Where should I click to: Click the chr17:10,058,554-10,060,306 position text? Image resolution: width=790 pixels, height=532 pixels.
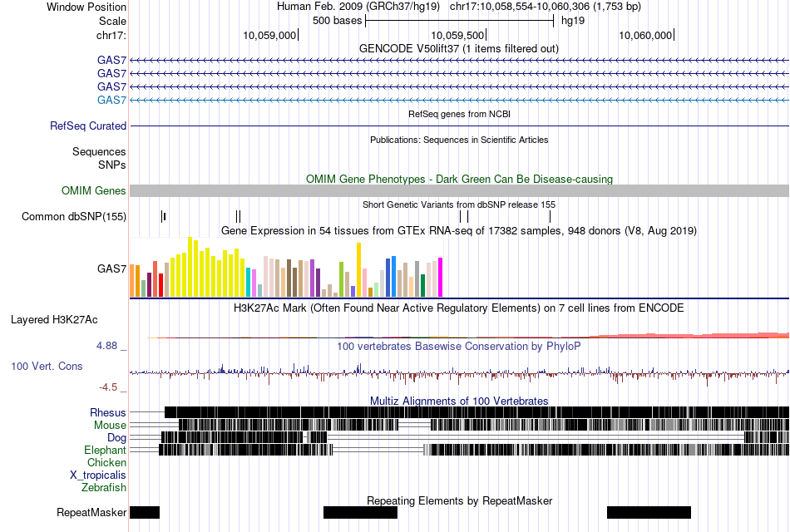[546, 7]
